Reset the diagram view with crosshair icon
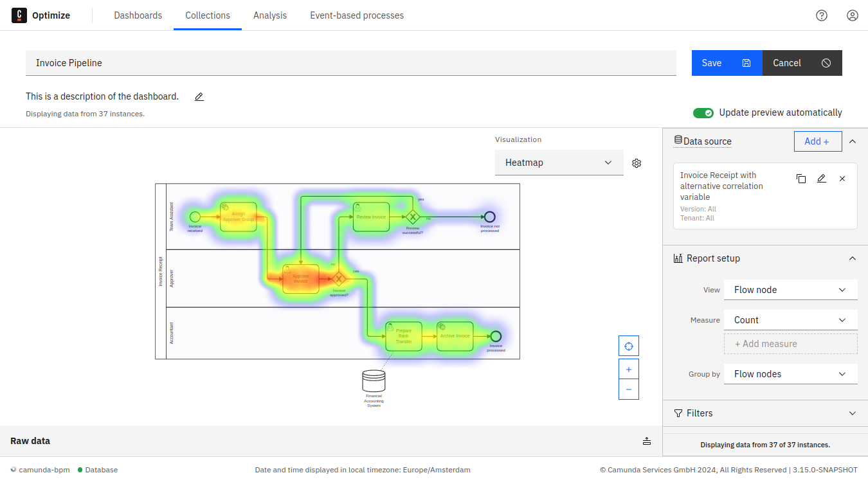Image resolution: width=868 pixels, height=482 pixels. [x=628, y=346]
